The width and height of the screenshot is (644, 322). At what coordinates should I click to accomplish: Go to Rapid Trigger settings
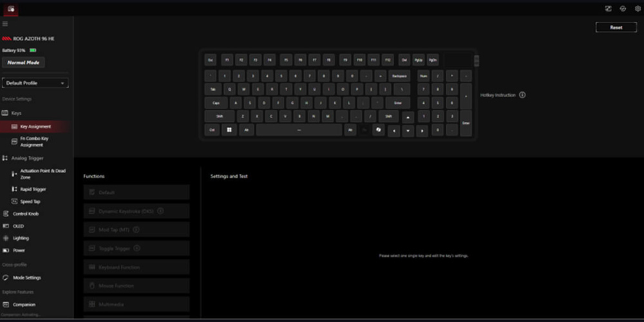pos(33,189)
